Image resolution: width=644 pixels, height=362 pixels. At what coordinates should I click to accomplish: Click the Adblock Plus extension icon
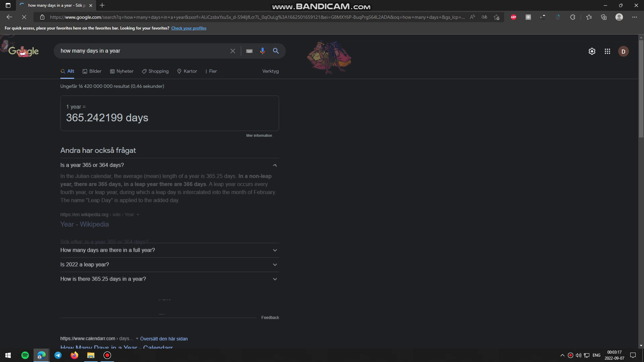513,17
